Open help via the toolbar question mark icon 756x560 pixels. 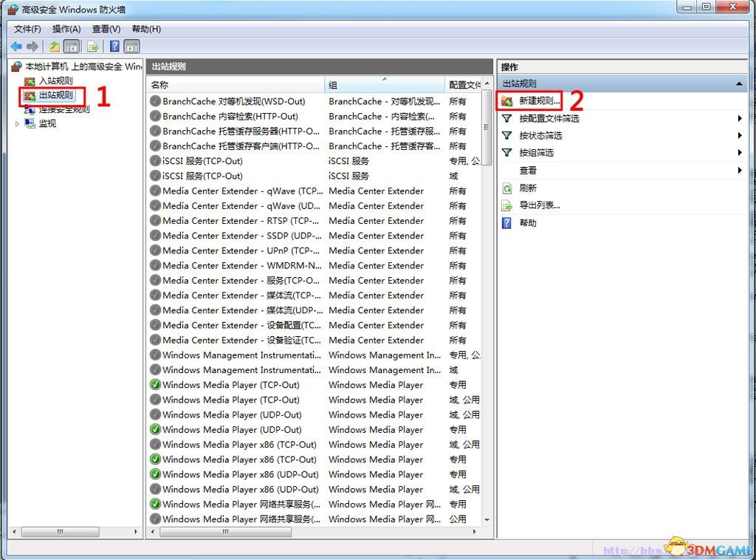click(x=114, y=47)
